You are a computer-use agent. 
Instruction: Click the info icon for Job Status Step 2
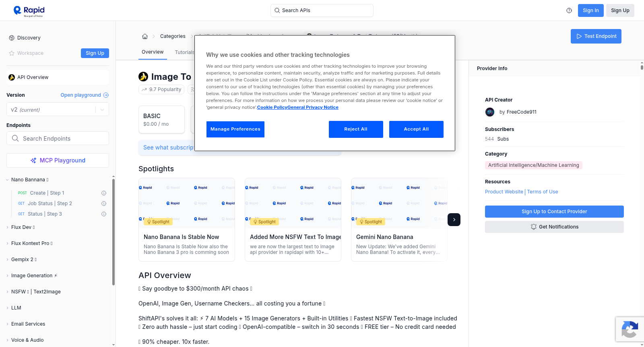coord(104,204)
